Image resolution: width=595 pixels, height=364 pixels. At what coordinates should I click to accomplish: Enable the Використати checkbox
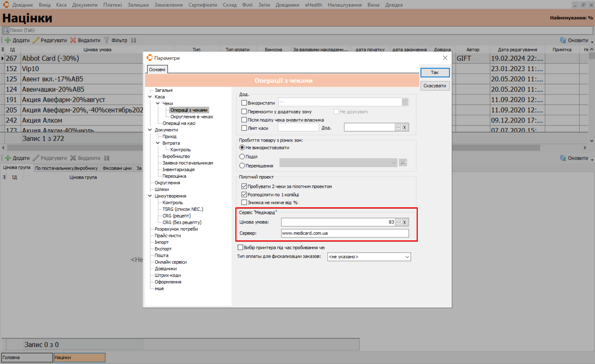pyautogui.click(x=244, y=103)
